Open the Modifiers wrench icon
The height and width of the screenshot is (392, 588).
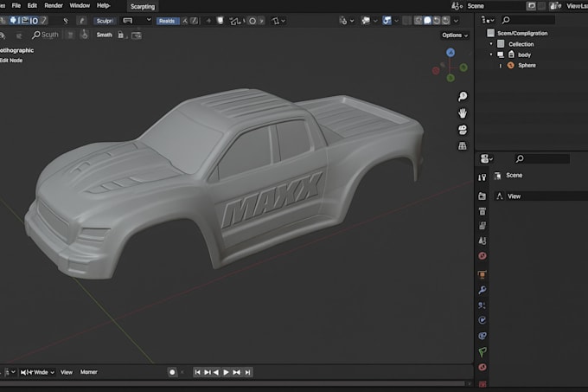(x=483, y=290)
